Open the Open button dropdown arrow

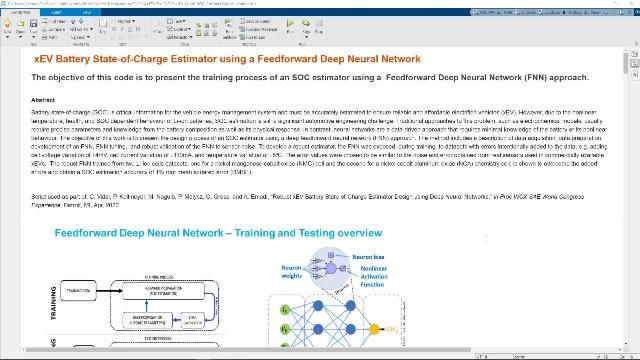[20, 37]
